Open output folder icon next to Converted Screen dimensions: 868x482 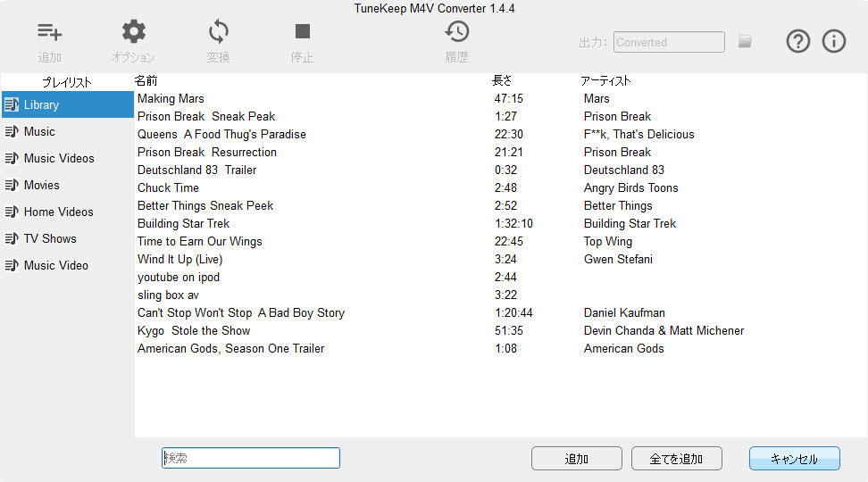[x=745, y=41]
